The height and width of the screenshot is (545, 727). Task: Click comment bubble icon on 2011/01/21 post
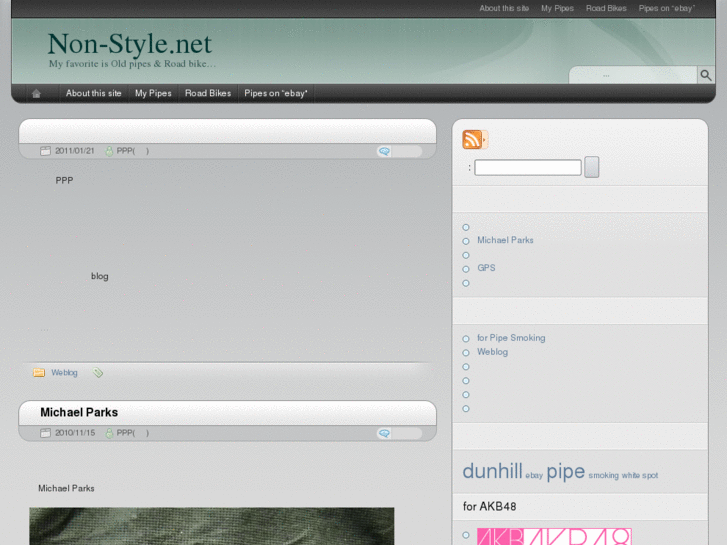(384, 151)
